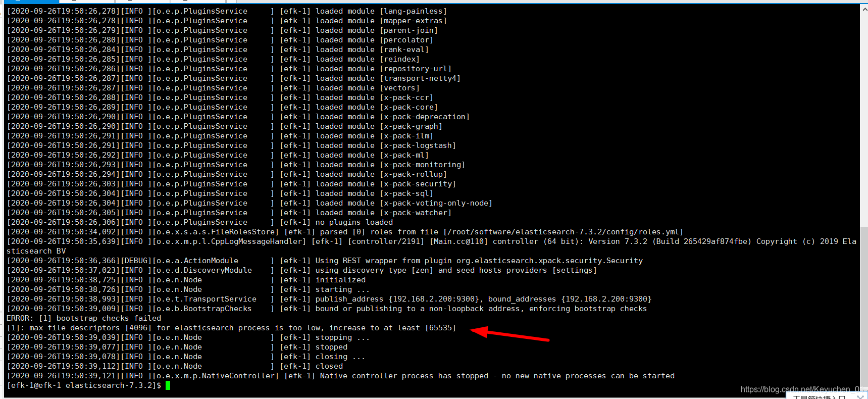This screenshot has width=868, height=399.
Task: Select the FileRolesStore logger name
Action: pos(216,232)
